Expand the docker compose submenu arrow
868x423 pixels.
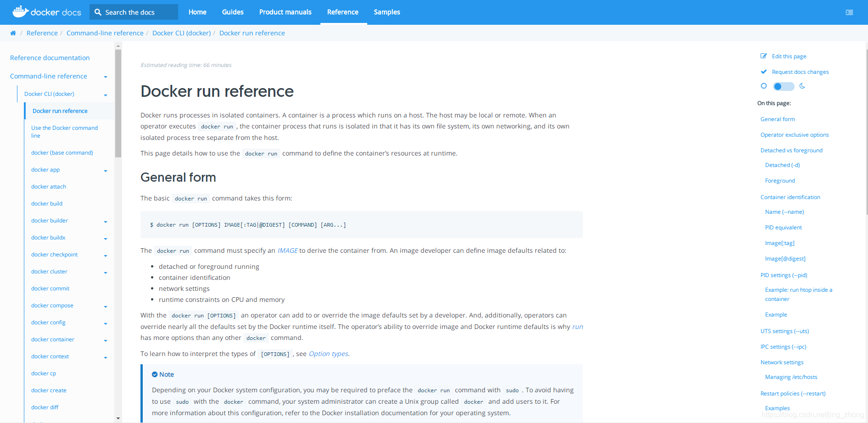coord(106,307)
